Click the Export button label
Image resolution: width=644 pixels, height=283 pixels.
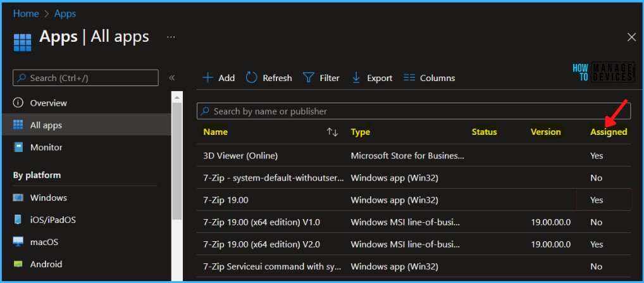[380, 78]
